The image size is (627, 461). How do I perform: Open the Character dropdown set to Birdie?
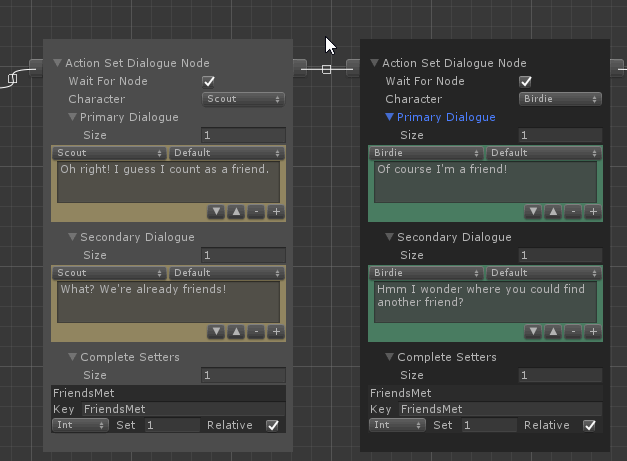pos(560,99)
